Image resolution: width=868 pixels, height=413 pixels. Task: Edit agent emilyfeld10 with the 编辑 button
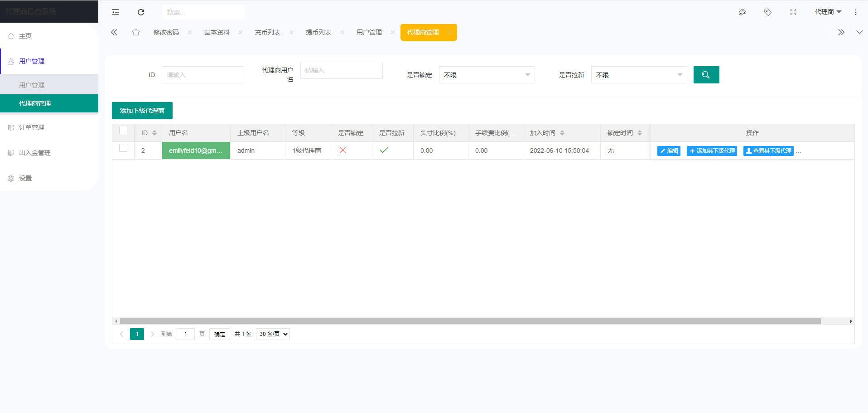point(669,151)
